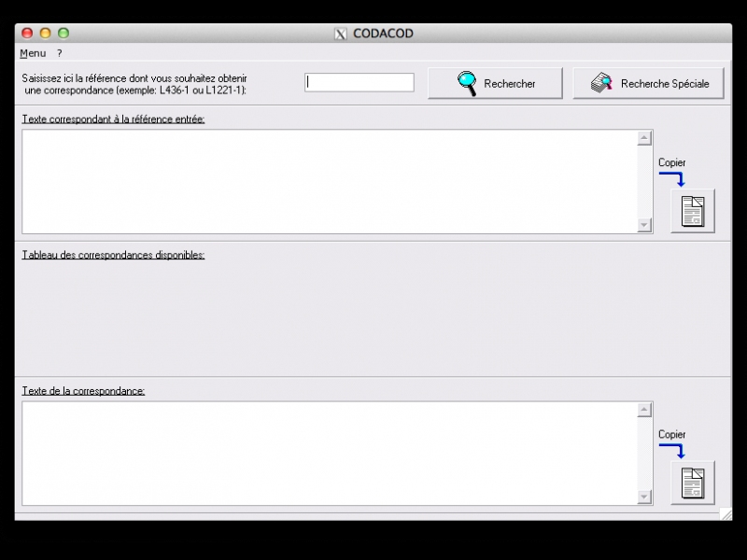
Task: Open the ? help menu
Action: (x=60, y=53)
